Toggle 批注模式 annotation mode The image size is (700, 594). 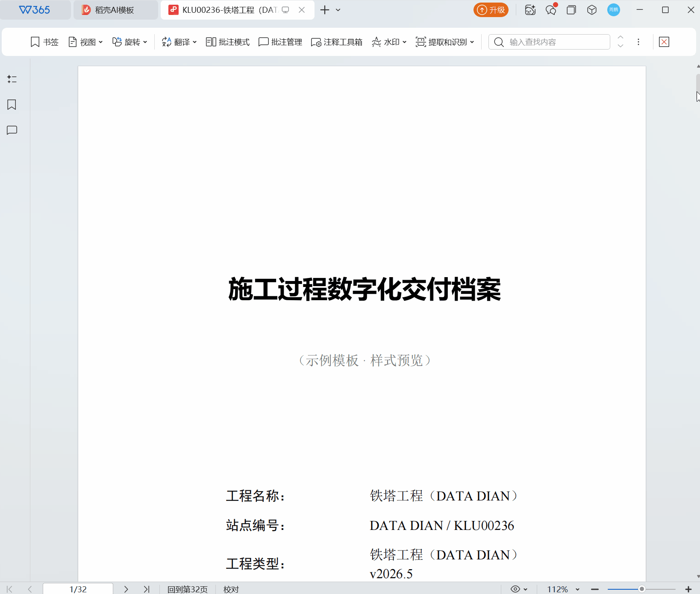[228, 42]
